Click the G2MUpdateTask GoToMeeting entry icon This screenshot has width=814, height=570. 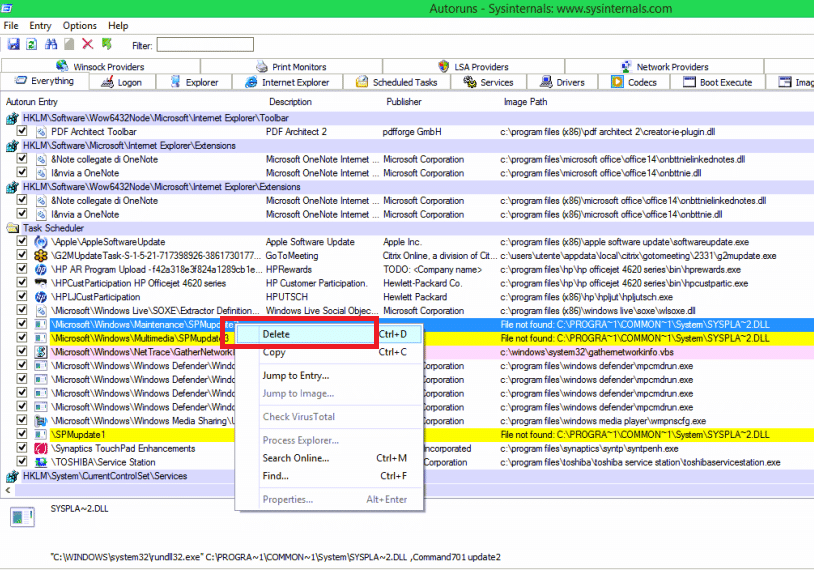[41, 256]
